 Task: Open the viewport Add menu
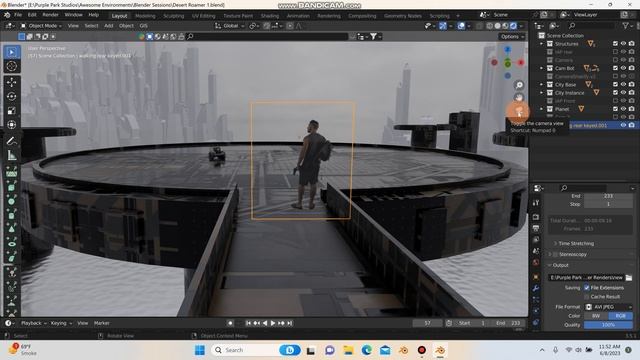click(109, 26)
